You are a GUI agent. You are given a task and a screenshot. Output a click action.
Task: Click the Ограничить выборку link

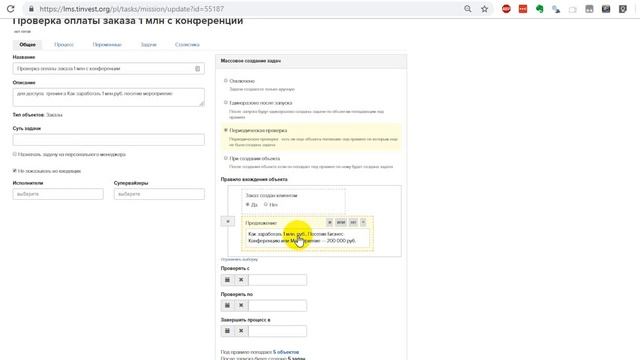(x=239, y=259)
